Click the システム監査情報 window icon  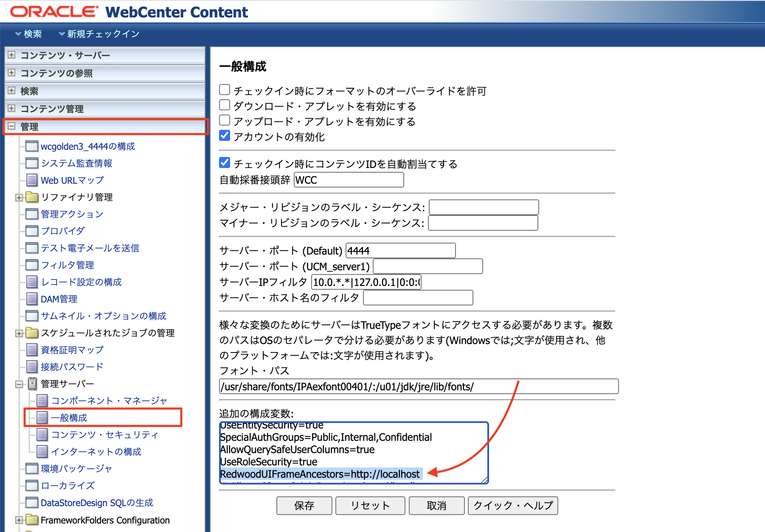click(x=32, y=163)
